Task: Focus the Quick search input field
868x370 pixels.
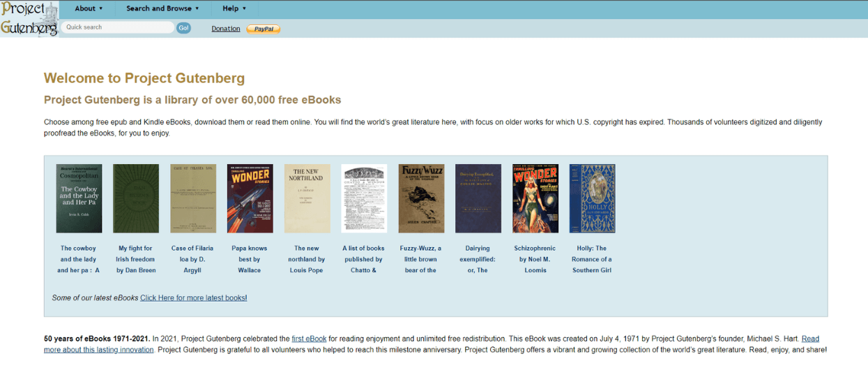Action: 118,27
